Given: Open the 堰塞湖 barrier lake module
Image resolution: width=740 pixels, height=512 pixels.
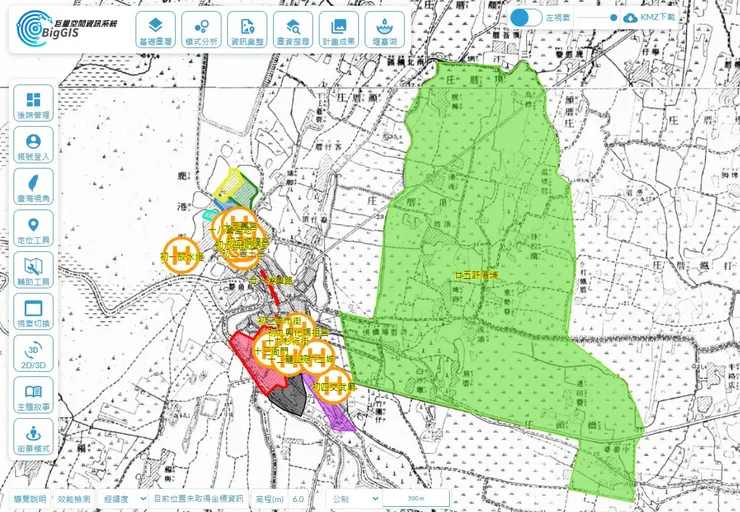Looking at the screenshot, I should coord(384,30).
